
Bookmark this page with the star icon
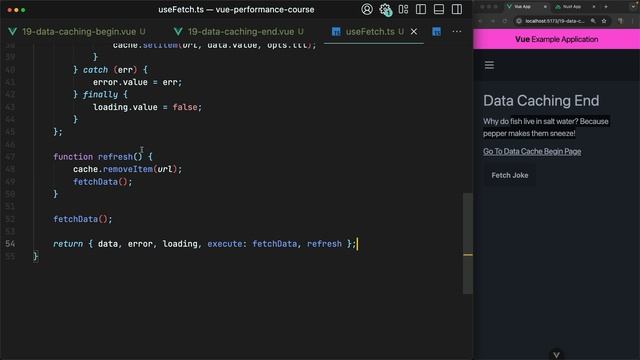[604, 21]
